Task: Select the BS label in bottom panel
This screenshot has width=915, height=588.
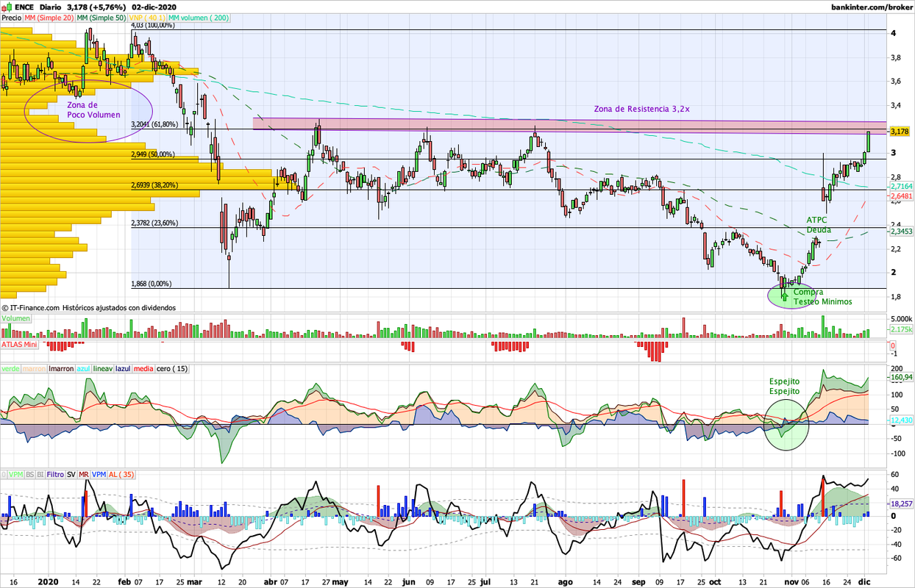Action: pyautogui.click(x=30, y=474)
